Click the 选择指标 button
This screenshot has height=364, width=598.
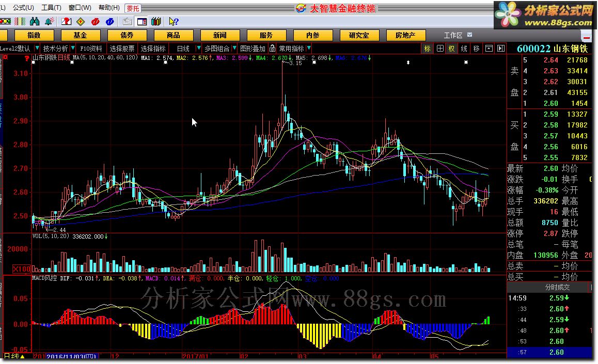[x=153, y=49]
